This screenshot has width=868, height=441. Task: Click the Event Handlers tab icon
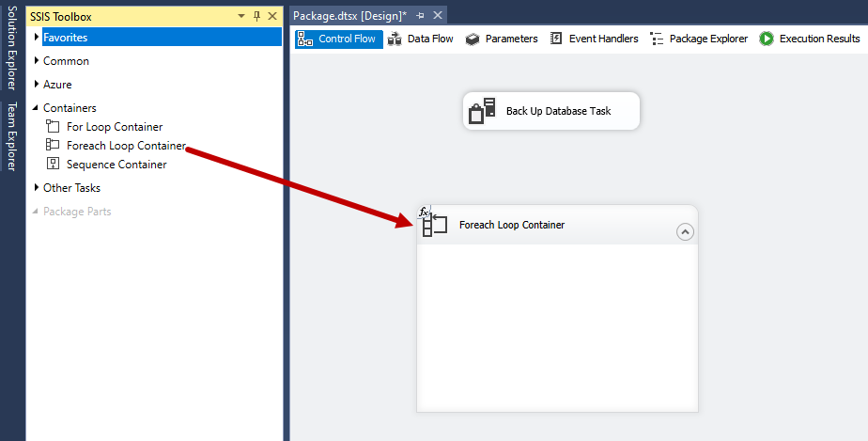[x=556, y=39]
